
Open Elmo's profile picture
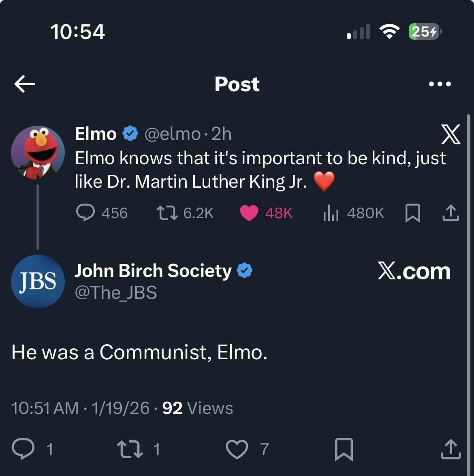[38, 153]
